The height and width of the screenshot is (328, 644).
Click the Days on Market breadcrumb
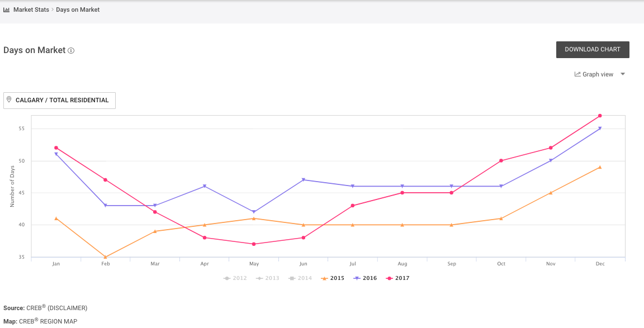click(78, 9)
